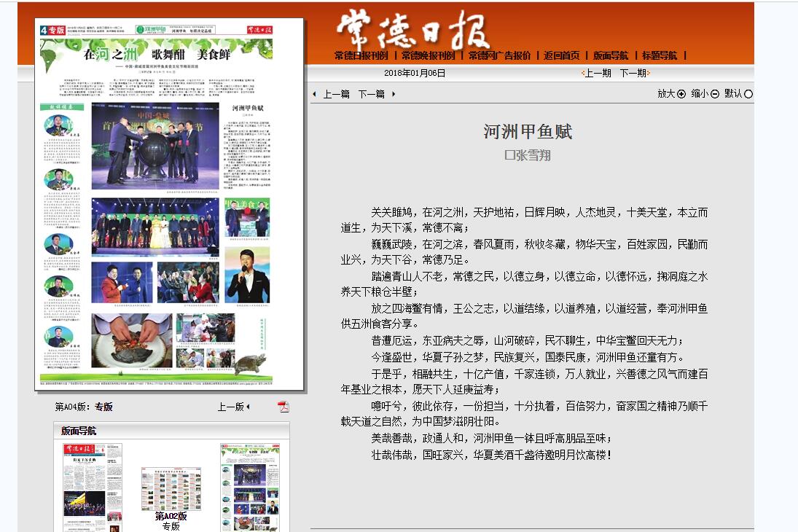The width and height of the screenshot is (798, 532).
Task: Click 缩小 text to shrink font
Action: pos(700,94)
